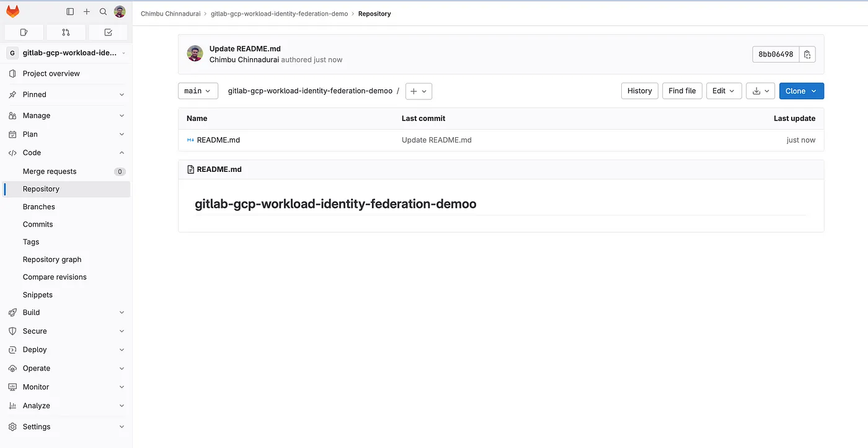Expand the Monitor section chevron
Screen dimensions: 868x448
pos(122,387)
